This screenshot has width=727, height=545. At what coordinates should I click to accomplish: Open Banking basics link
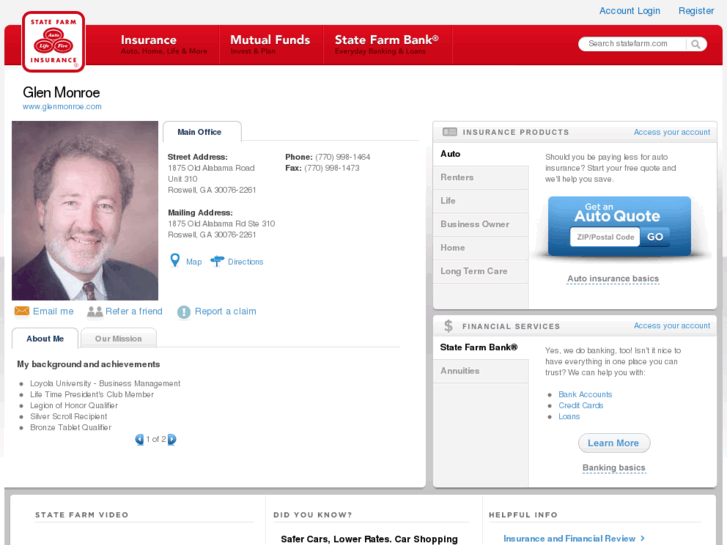coord(613,468)
